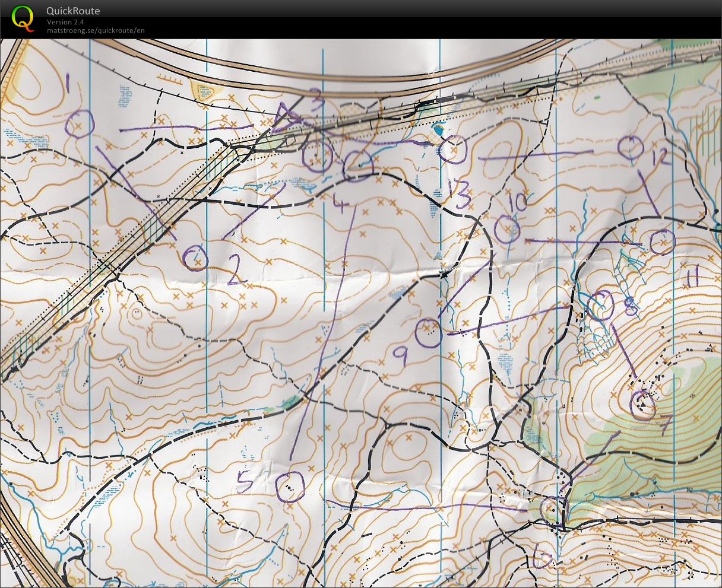
Task: Select the control 2 circle marker
Action: coord(195,259)
